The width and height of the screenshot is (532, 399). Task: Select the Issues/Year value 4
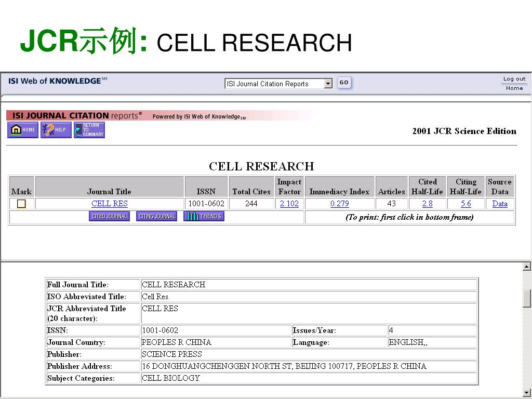point(391,330)
